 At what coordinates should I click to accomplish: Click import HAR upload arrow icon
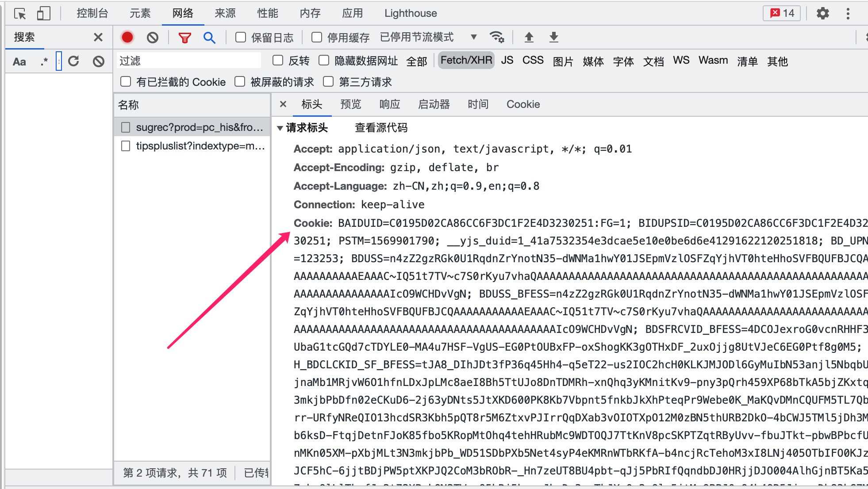(529, 38)
